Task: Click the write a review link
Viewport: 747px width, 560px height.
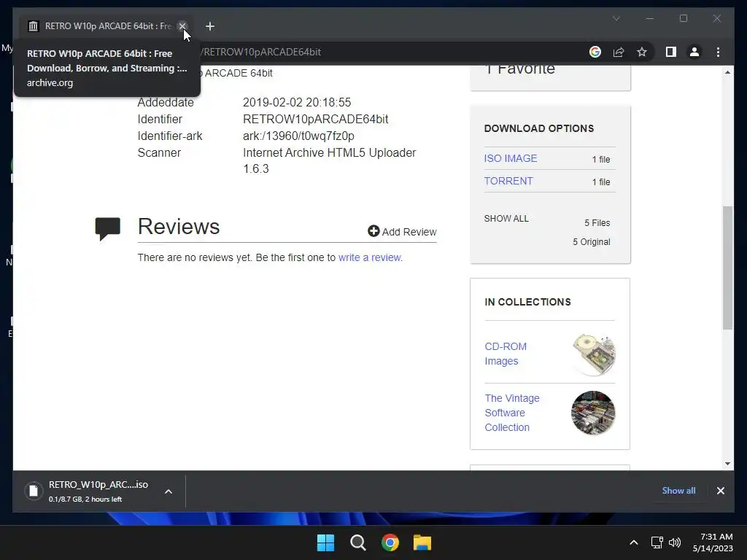Action: 370,257
